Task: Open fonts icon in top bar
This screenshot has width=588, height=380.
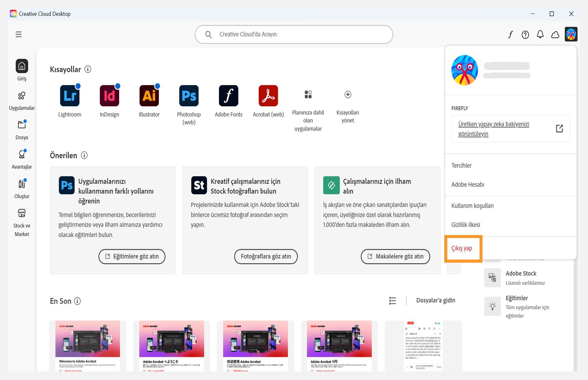Action: [510, 35]
